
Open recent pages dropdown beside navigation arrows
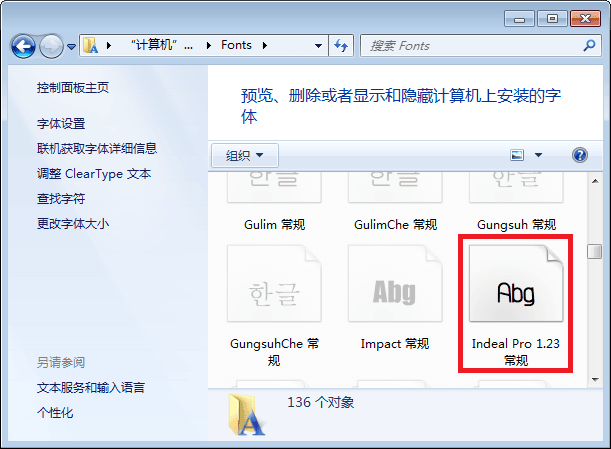71,47
